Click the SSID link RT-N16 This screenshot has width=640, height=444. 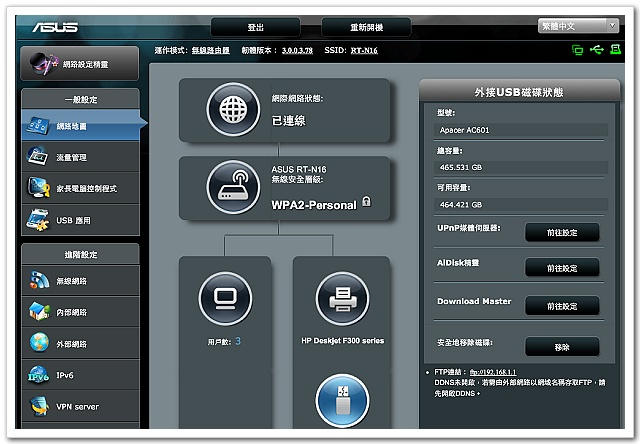pos(364,50)
